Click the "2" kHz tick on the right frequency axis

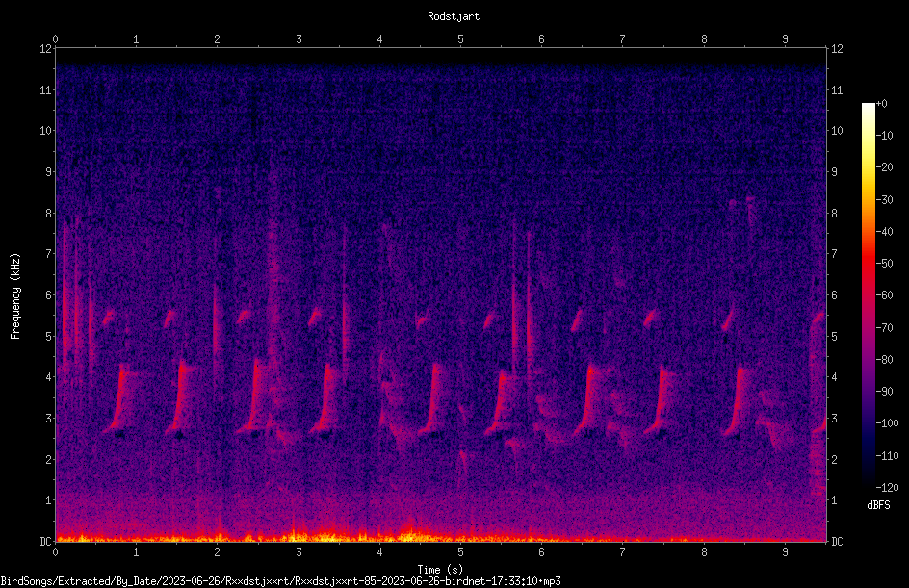(x=834, y=459)
